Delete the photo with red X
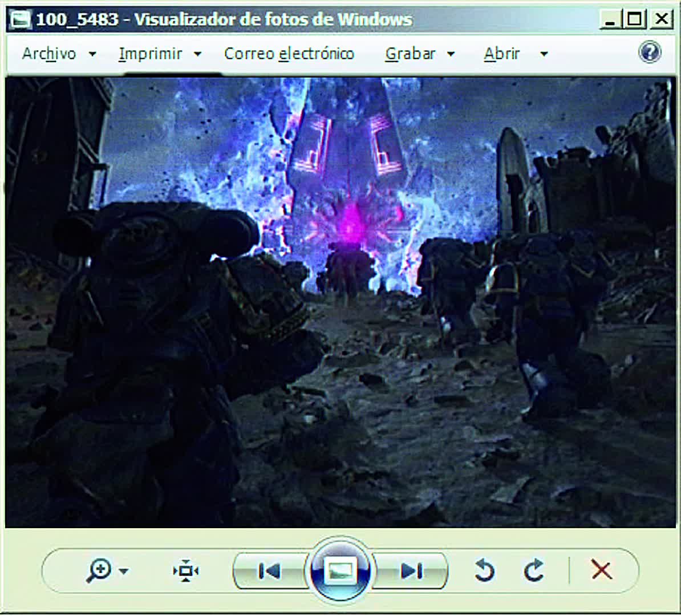The image size is (681, 616). 602,570
